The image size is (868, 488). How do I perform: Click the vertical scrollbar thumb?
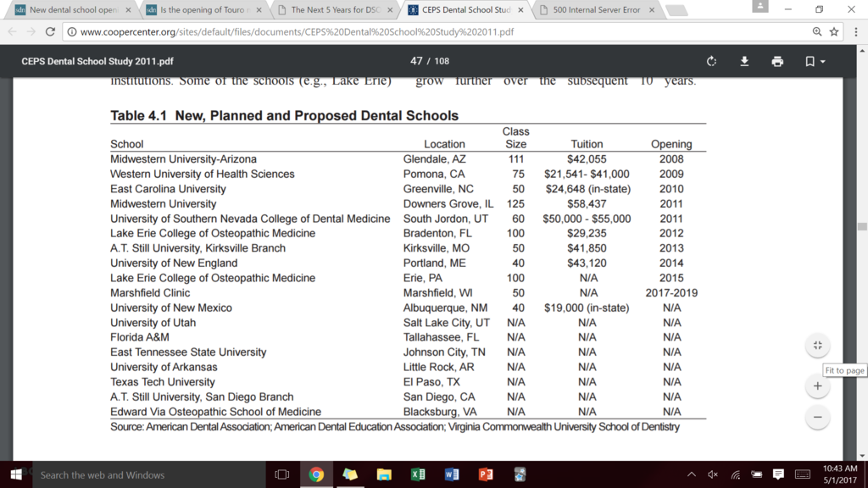862,227
